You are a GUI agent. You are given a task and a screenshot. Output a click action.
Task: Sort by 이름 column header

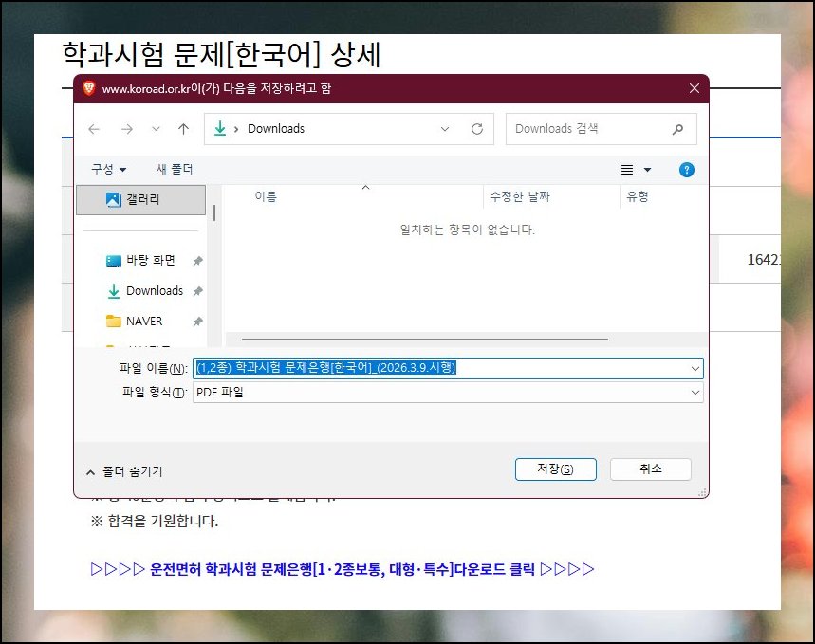coord(266,196)
